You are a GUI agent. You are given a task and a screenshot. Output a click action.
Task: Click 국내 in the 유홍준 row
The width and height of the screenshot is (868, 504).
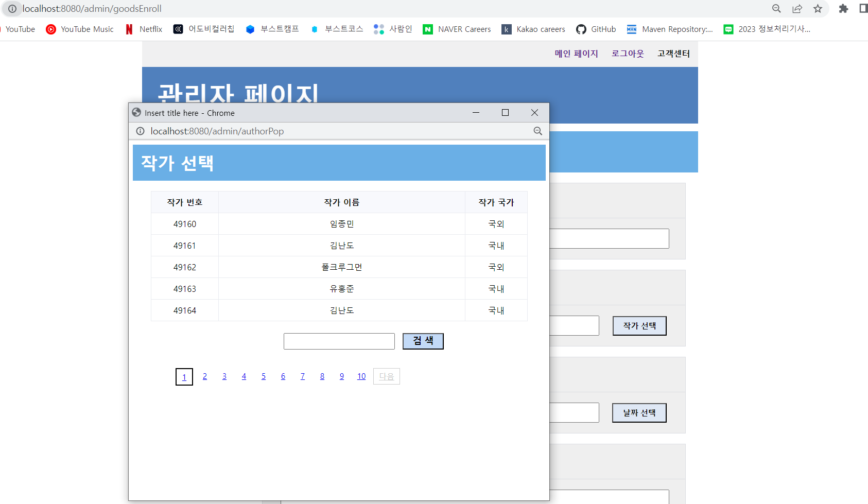[496, 289]
